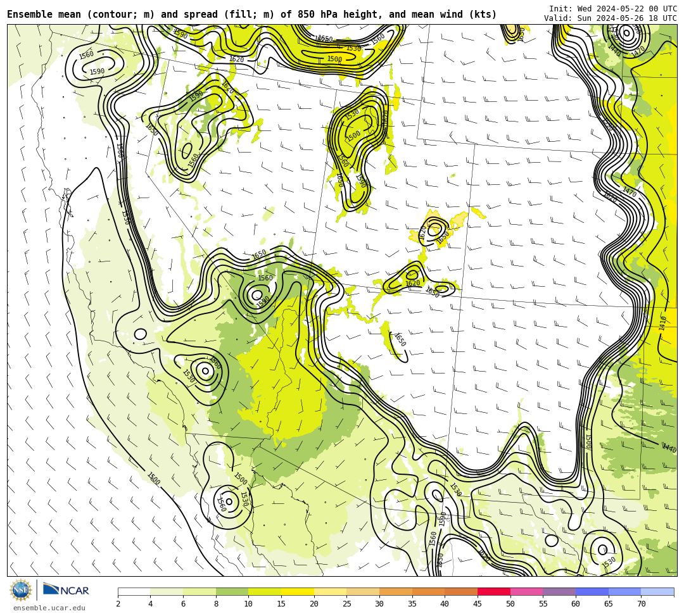Click the colorbar tick label 65
Image resolution: width=684 pixels, height=616 pixels.
[x=609, y=604]
